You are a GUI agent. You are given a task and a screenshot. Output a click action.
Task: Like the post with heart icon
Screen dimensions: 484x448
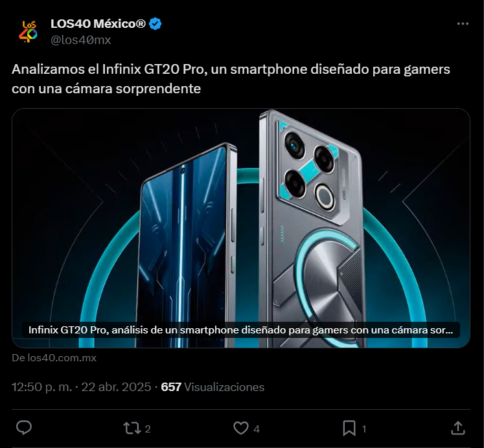[241, 428]
